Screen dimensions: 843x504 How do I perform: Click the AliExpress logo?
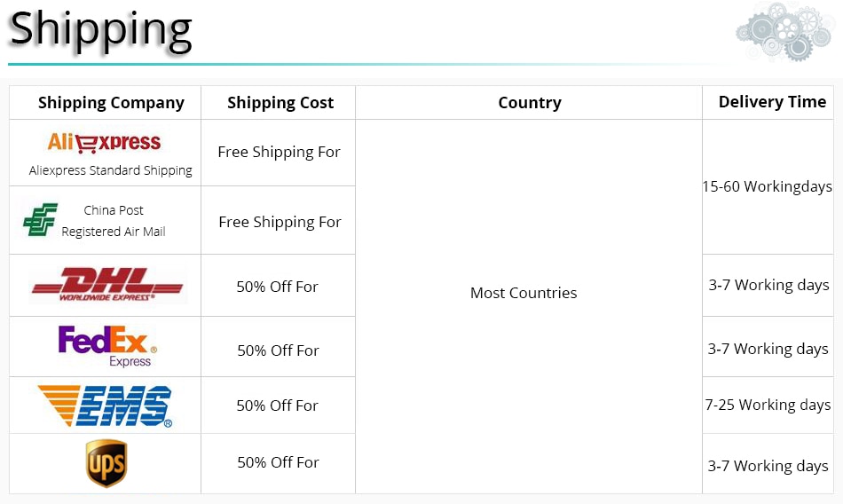105,143
